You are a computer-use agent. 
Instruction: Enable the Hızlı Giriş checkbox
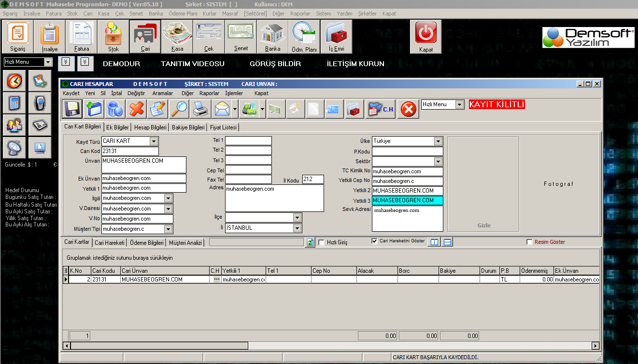(x=322, y=242)
